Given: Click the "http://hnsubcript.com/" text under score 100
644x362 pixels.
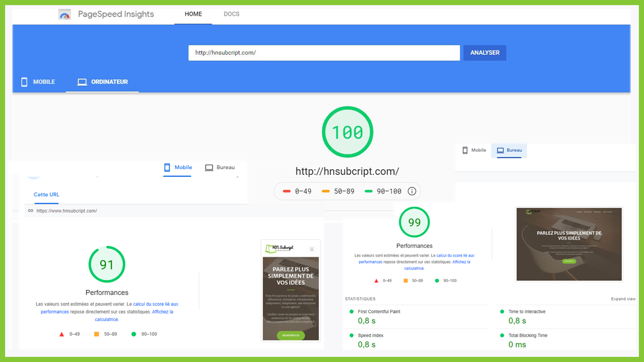Looking at the screenshot, I should click(x=348, y=171).
